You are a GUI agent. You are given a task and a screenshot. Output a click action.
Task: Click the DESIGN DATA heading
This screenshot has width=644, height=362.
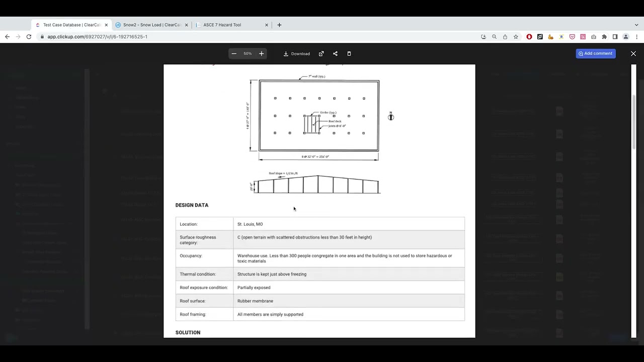pos(192,205)
